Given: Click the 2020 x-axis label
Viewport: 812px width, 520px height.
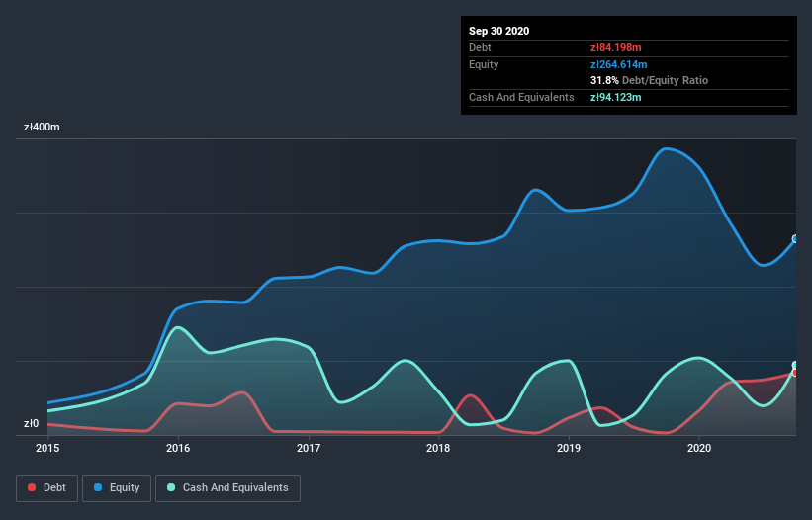Looking at the screenshot, I should (699, 448).
